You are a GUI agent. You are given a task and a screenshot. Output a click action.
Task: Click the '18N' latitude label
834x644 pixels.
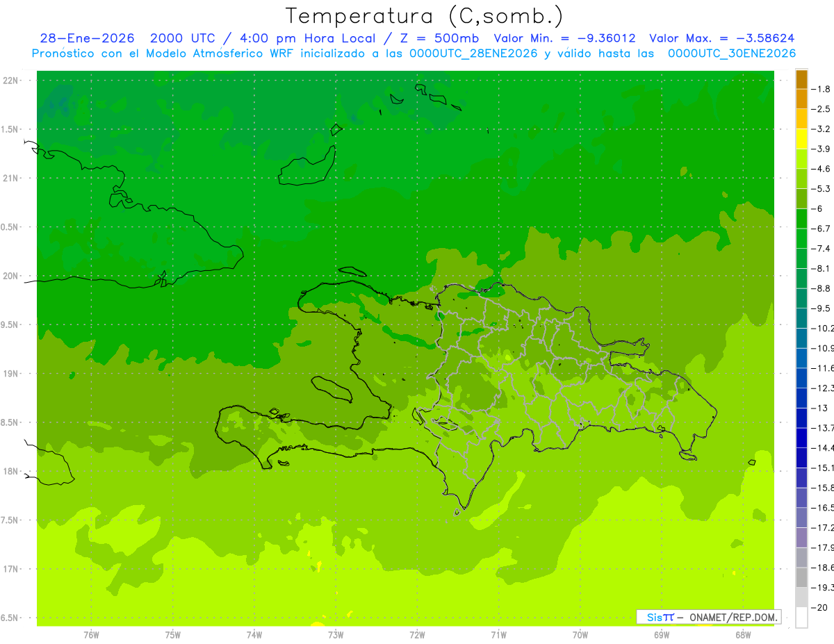pyautogui.click(x=11, y=472)
